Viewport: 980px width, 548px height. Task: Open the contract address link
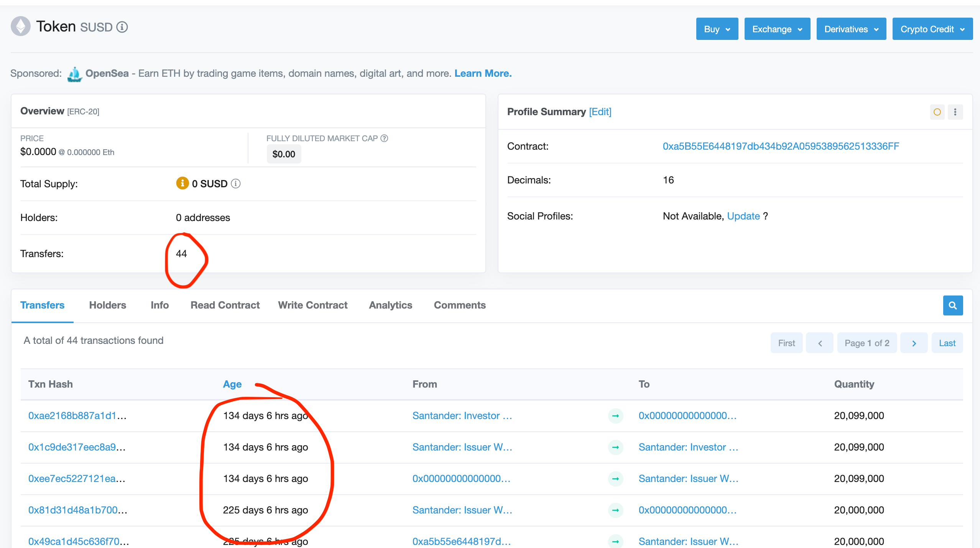pyautogui.click(x=781, y=146)
